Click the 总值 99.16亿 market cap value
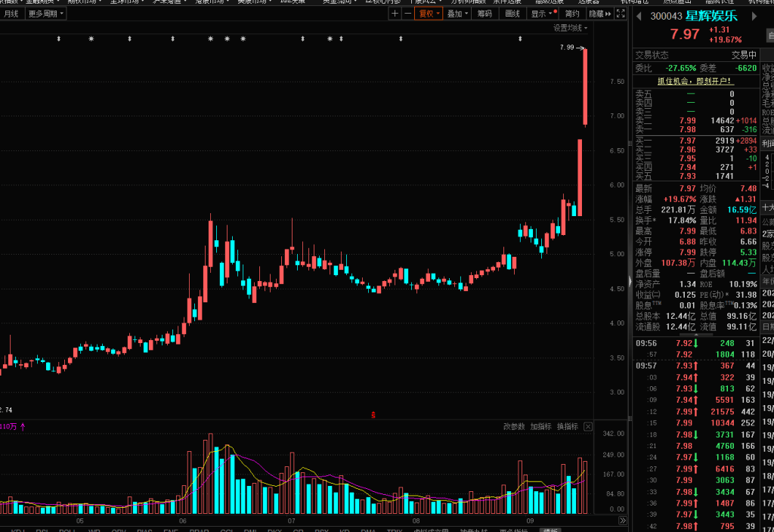Image resolution: width=774 pixels, height=532 pixels. [741, 316]
